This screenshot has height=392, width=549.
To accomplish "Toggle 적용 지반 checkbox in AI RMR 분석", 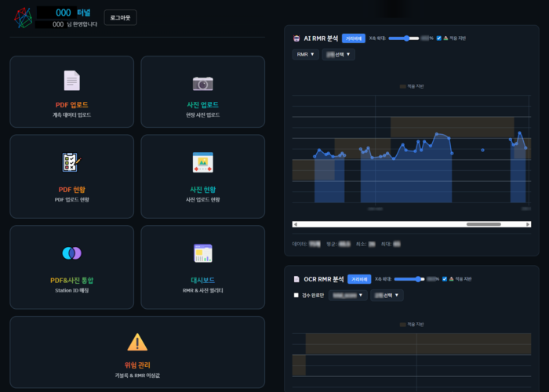I will (x=439, y=38).
